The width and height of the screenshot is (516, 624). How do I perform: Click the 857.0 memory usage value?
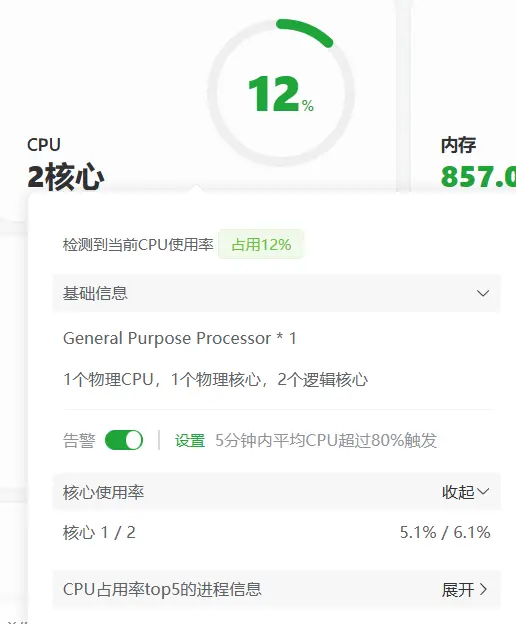[x=478, y=177]
